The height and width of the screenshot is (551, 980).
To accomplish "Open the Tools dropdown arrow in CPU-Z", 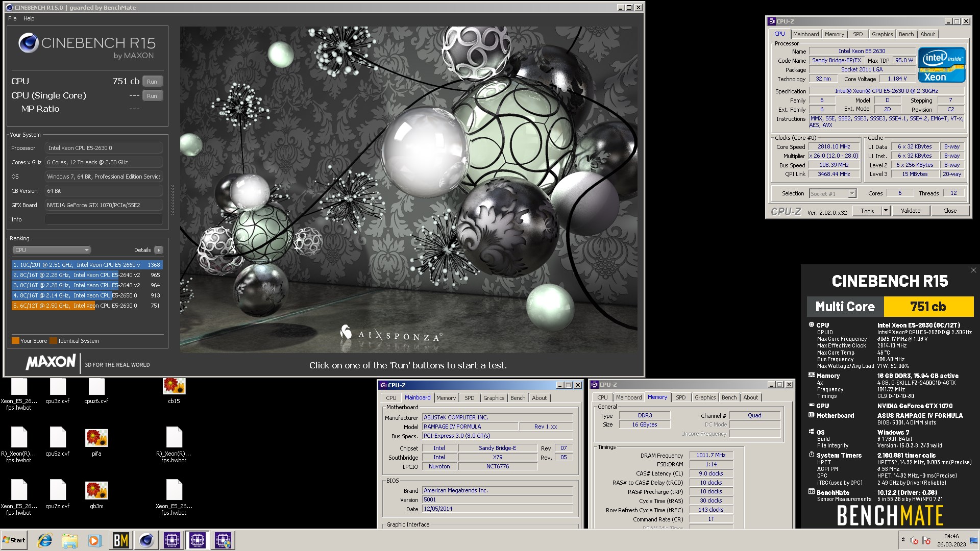I will point(886,211).
